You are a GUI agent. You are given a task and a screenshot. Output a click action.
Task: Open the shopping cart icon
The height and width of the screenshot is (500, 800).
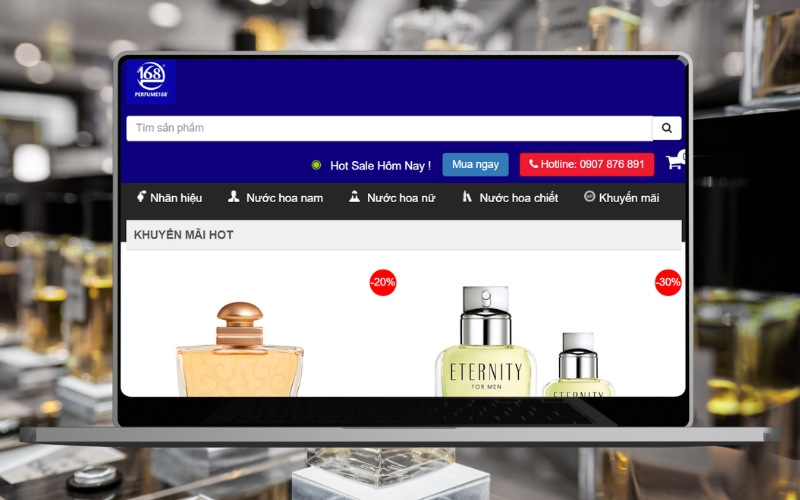(676, 161)
